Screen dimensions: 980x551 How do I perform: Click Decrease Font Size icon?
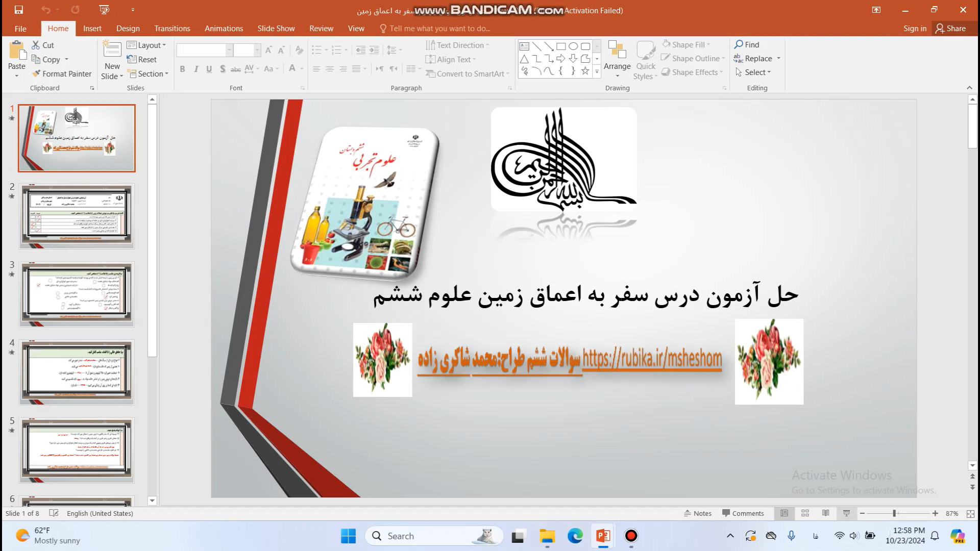click(x=281, y=50)
